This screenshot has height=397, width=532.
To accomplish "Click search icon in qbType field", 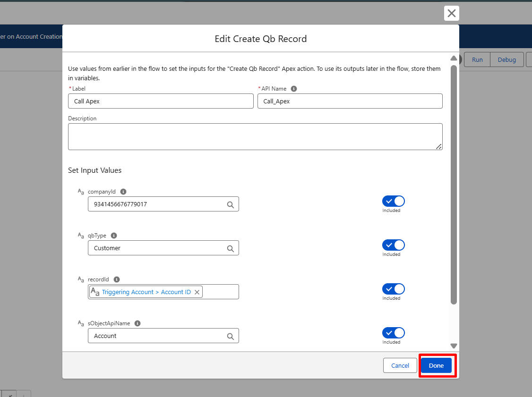I will click(231, 248).
